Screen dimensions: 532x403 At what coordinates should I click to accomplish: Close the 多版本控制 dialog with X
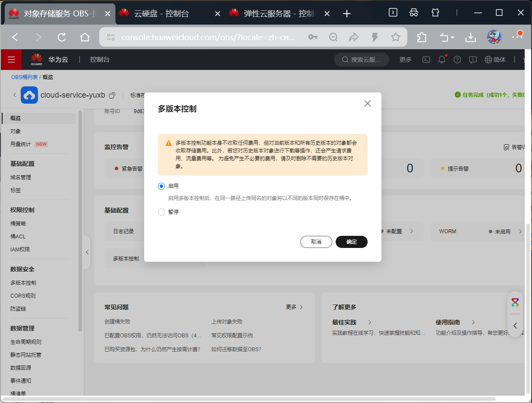(x=368, y=104)
